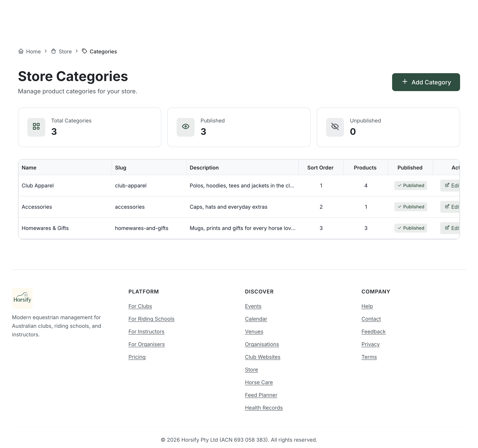Open the For Clubs footer link

(140, 306)
